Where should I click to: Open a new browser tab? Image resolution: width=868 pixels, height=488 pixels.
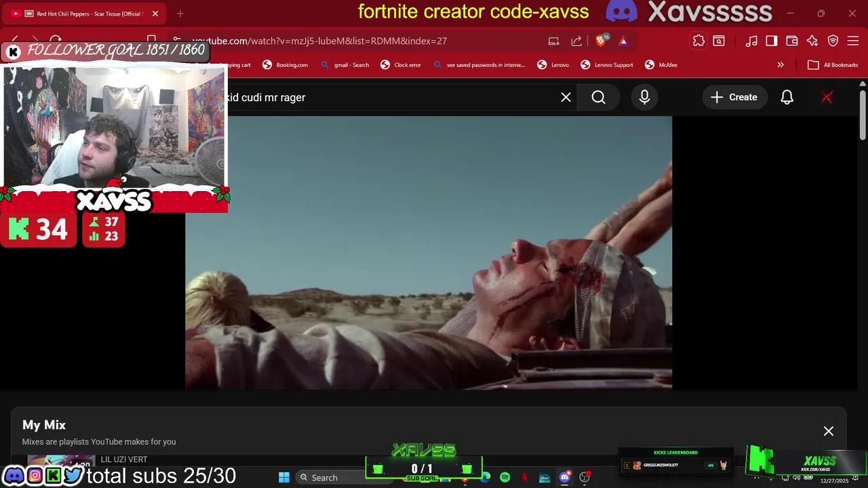pyautogui.click(x=180, y=14)
